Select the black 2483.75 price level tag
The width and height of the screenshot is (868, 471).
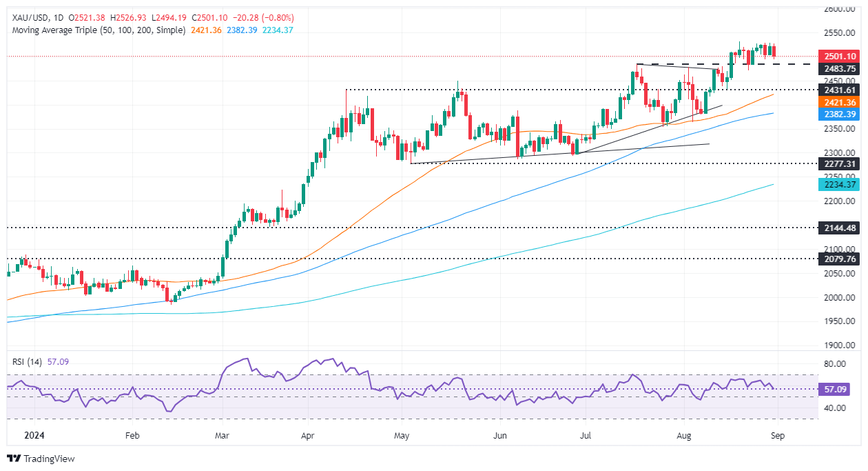click(838, 69)
